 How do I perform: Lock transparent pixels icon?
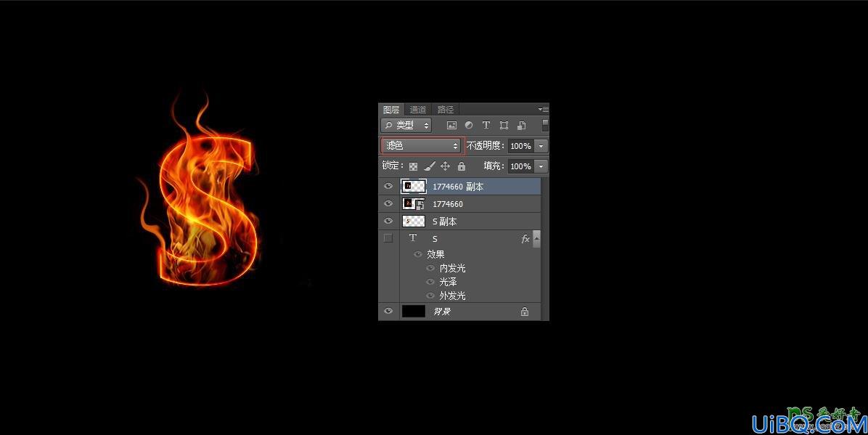413,166
